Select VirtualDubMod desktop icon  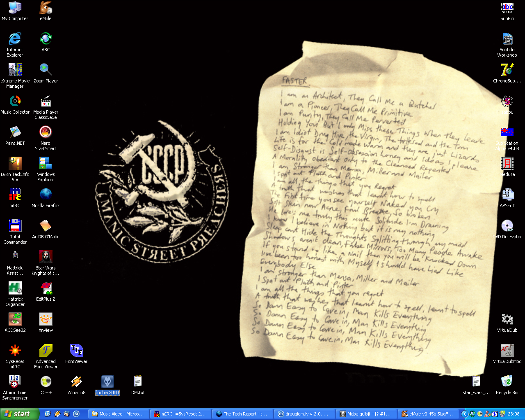click(x=507, y=354)
